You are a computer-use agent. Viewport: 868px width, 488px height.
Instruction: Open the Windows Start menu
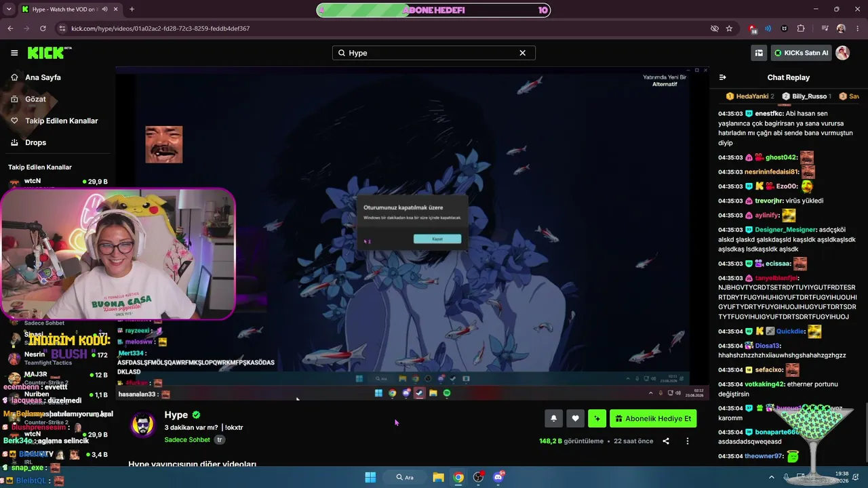(x=370, y=477)
